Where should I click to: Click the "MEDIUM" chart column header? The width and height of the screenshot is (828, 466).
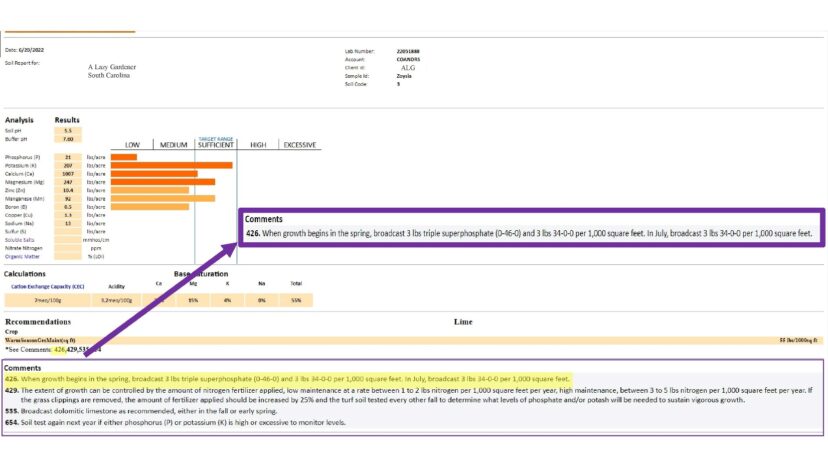(x=174, y=145)
